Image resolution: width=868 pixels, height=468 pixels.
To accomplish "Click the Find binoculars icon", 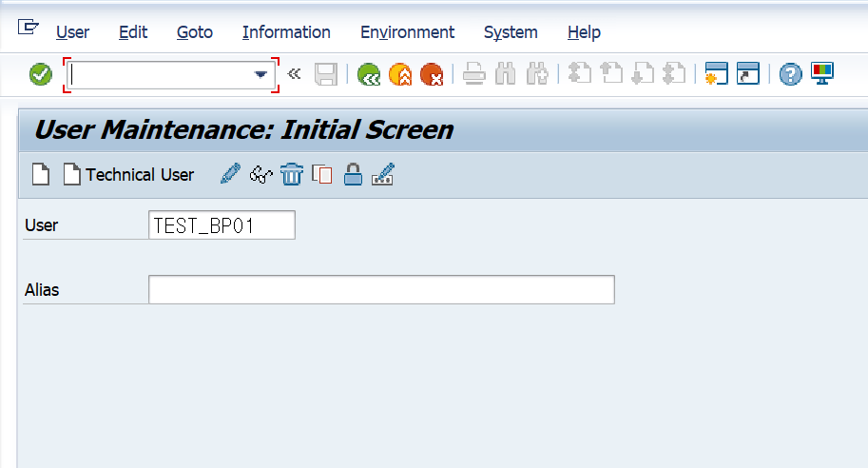I will pos(506,74).
